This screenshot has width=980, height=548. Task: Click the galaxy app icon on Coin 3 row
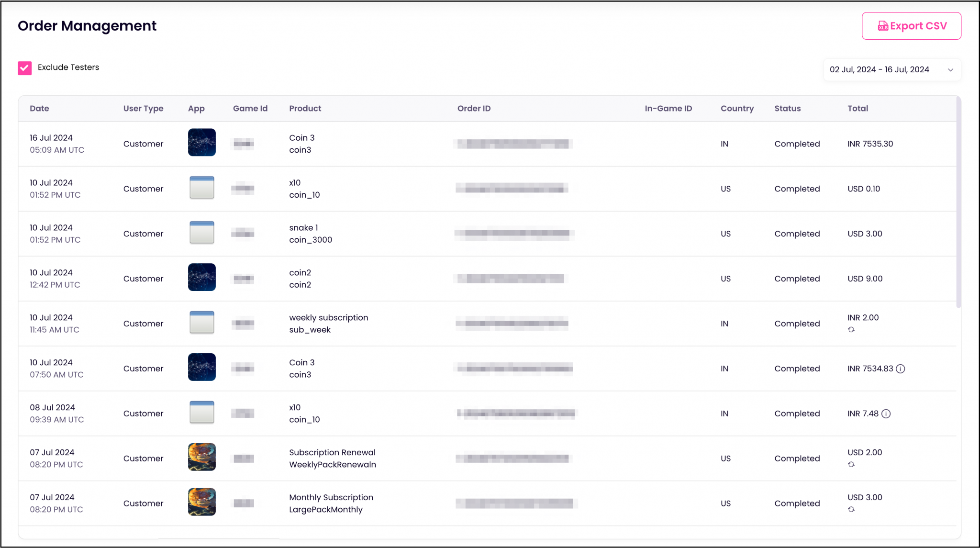tap(201, 142)
